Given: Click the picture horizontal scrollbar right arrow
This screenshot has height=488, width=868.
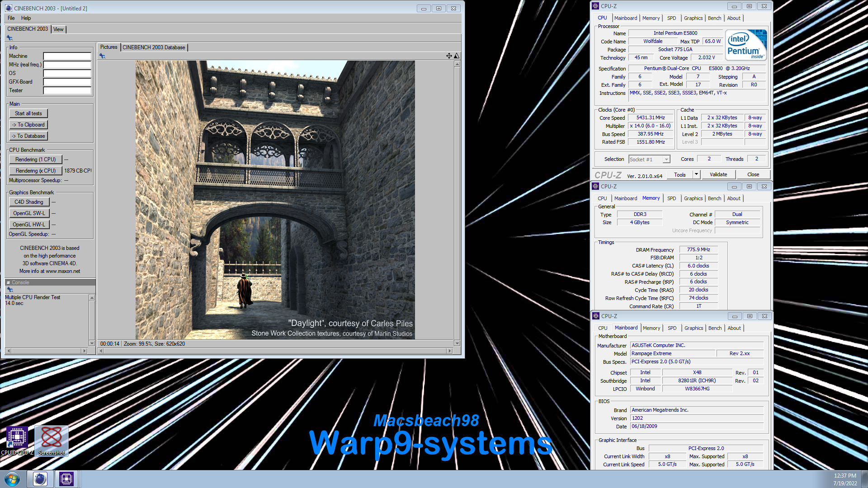Looking at the screenshot, I should pos(449,351).
